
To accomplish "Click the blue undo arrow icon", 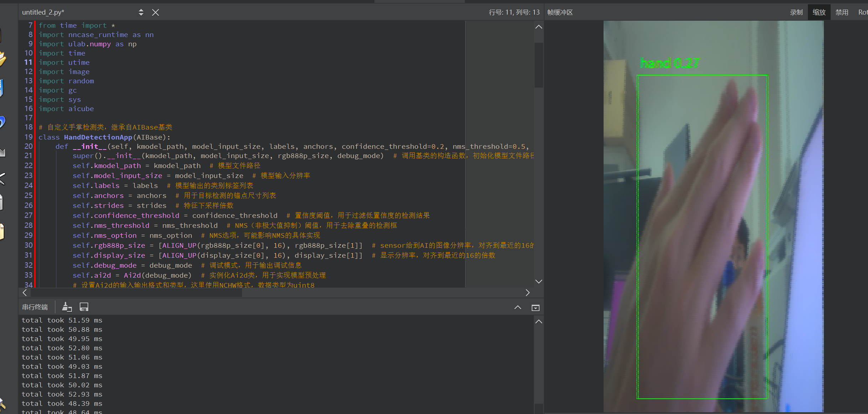I will (2, 122).
